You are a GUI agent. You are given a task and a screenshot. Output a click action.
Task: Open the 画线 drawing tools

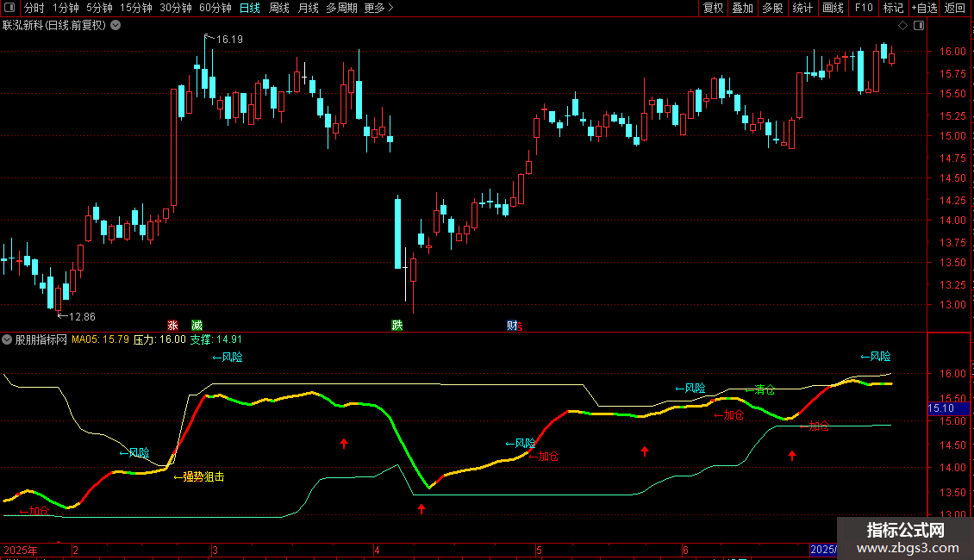833,8
